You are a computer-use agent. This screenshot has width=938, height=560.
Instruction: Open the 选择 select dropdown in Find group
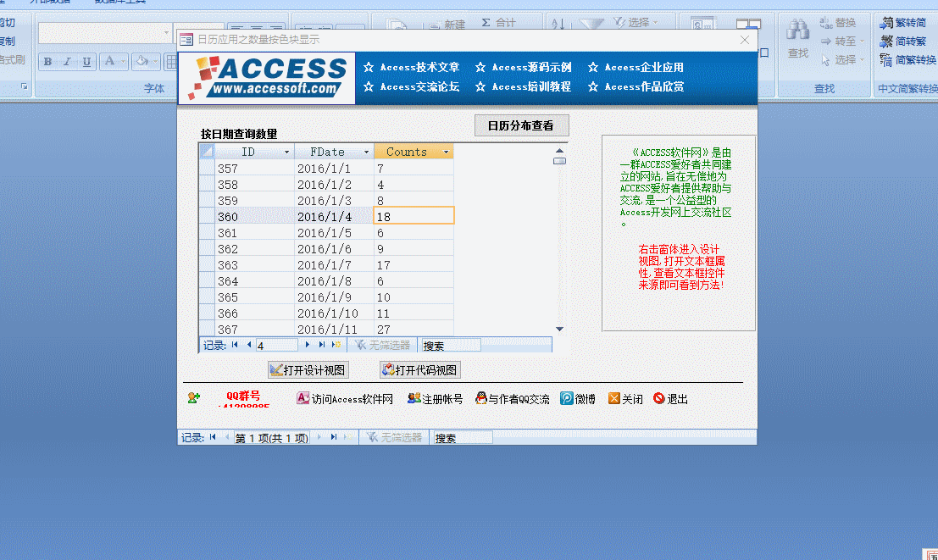[x=842, y=60]
